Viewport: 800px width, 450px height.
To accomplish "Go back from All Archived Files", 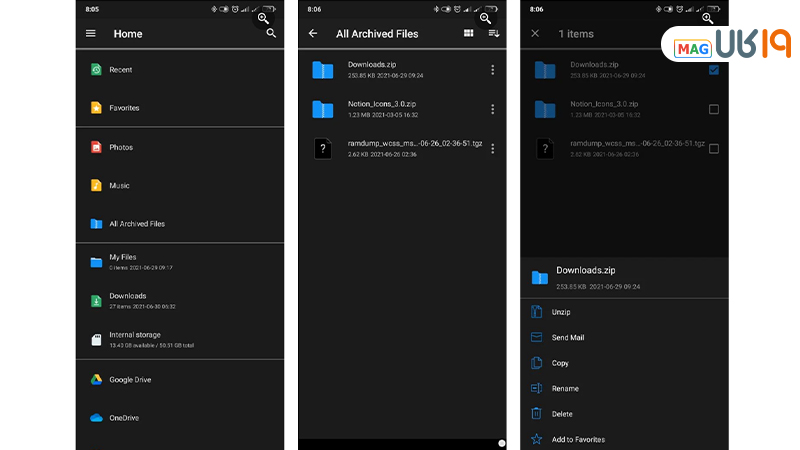I will (313, 33).
